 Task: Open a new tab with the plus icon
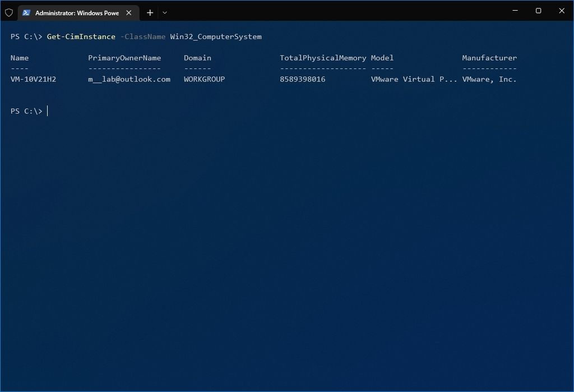point(150,12)
